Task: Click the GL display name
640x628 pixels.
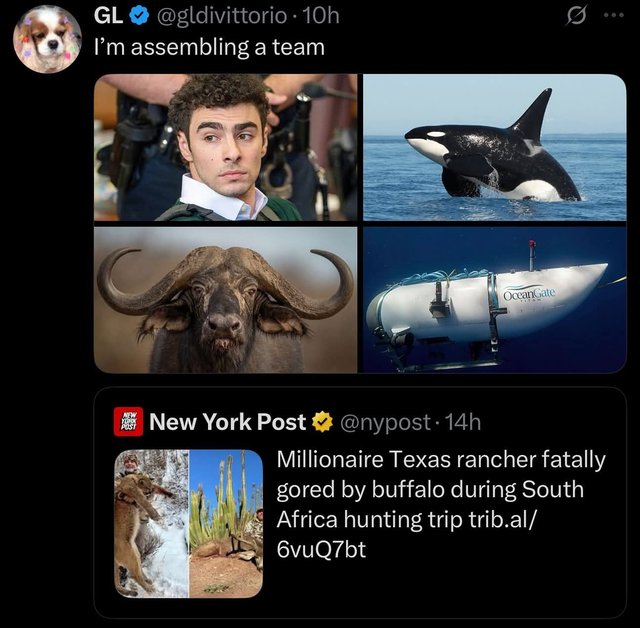Action: click(108, 16)
